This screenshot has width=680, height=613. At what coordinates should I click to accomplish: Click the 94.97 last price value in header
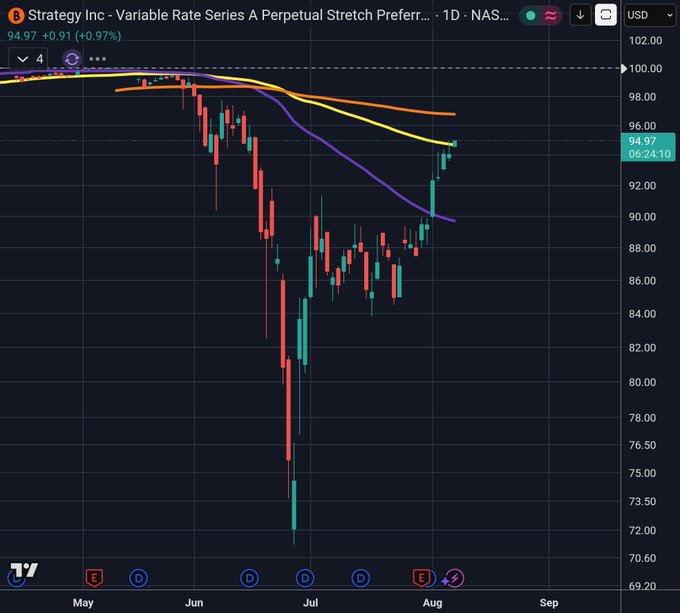tap(22, 36)
